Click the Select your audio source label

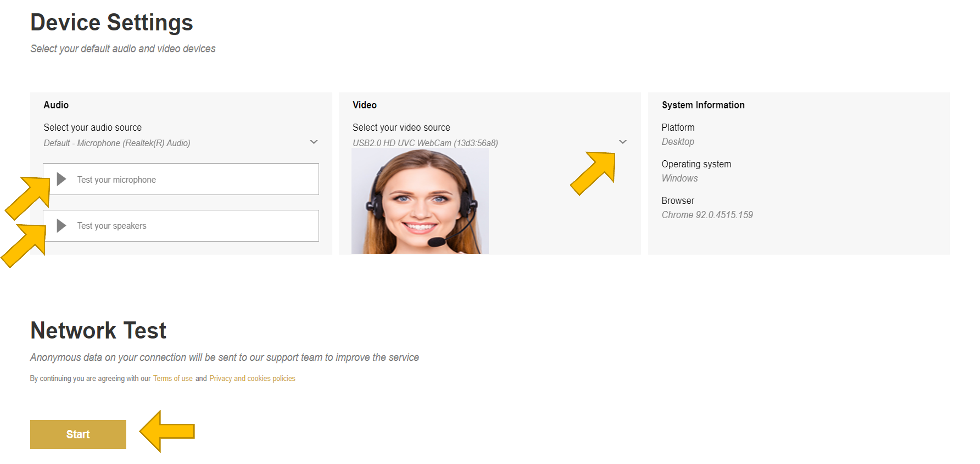[x=92, y=127]
